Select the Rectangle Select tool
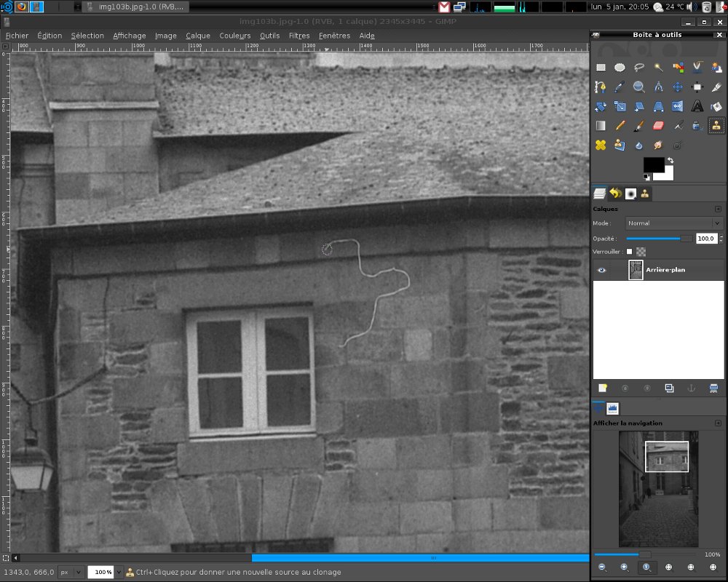The image size is (728, 582). click(601, 68)
